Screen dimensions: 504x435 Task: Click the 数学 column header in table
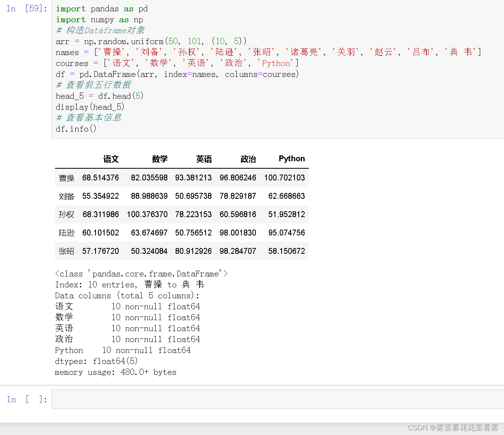160,159
